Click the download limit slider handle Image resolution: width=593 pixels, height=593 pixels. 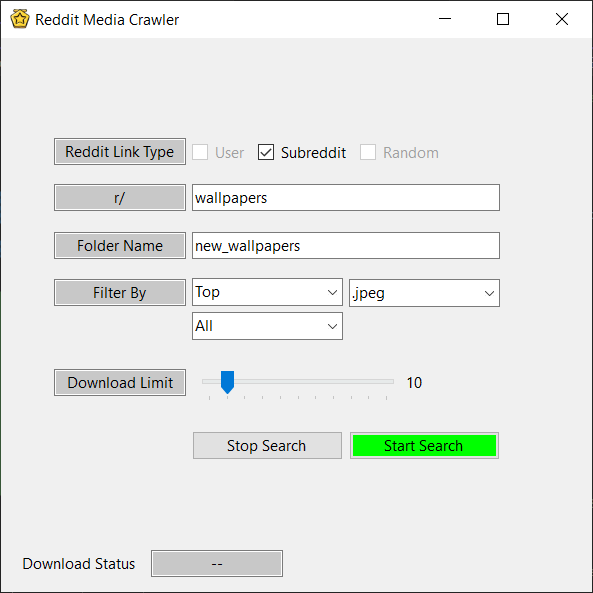point(227,382)
